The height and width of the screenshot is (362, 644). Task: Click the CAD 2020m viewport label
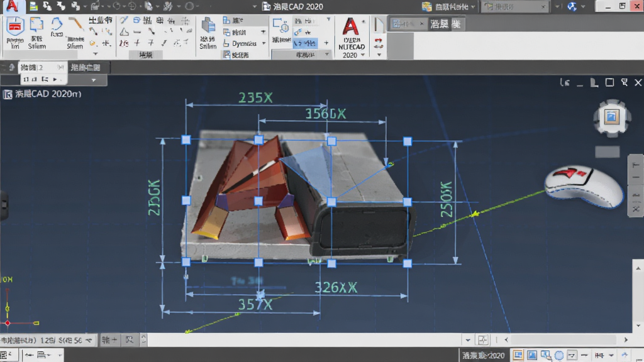coord(48,94)
